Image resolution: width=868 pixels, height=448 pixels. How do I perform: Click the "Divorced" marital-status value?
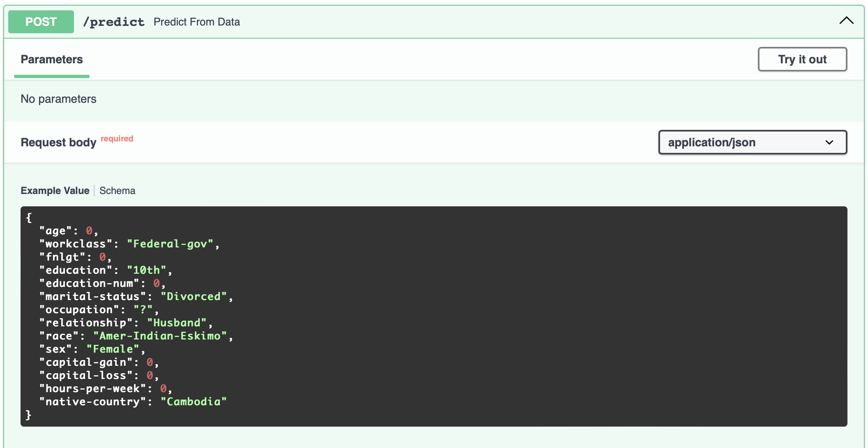coord(194,296)
